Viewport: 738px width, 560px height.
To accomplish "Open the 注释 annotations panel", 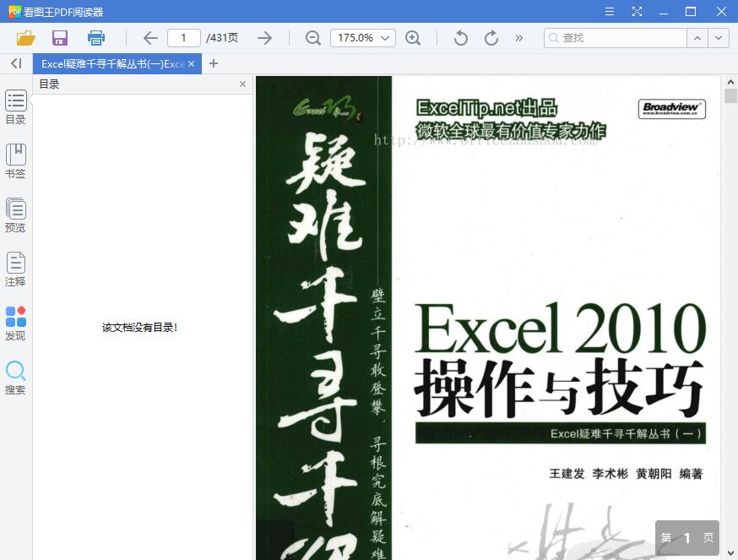I will 15,269.
